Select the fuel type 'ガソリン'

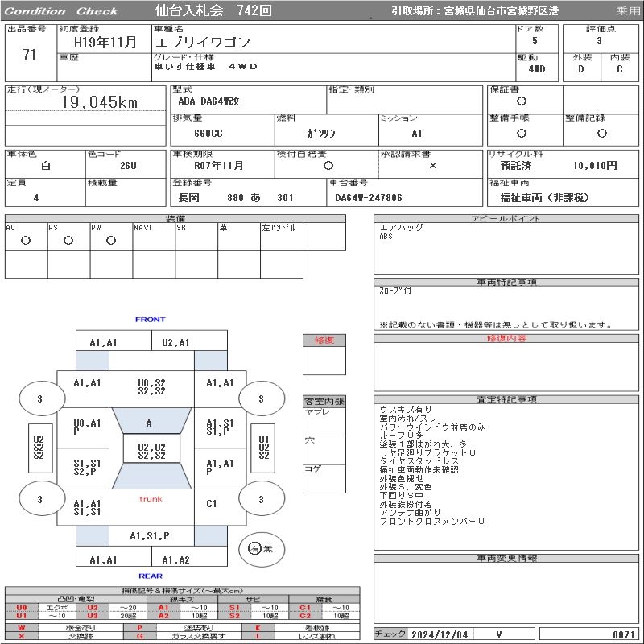point(320,134)
